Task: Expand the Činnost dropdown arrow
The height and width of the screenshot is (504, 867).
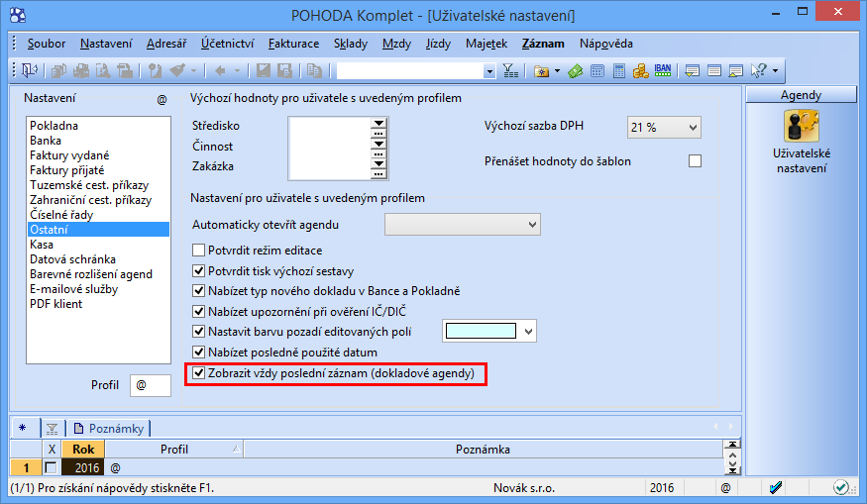Action: pos(379,144)
